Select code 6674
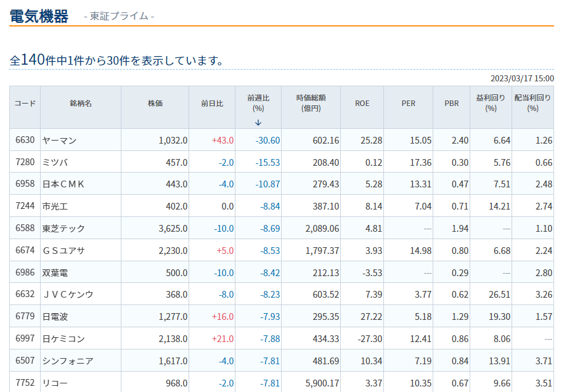This screenshot has height=392, width=567. point(25,250)
